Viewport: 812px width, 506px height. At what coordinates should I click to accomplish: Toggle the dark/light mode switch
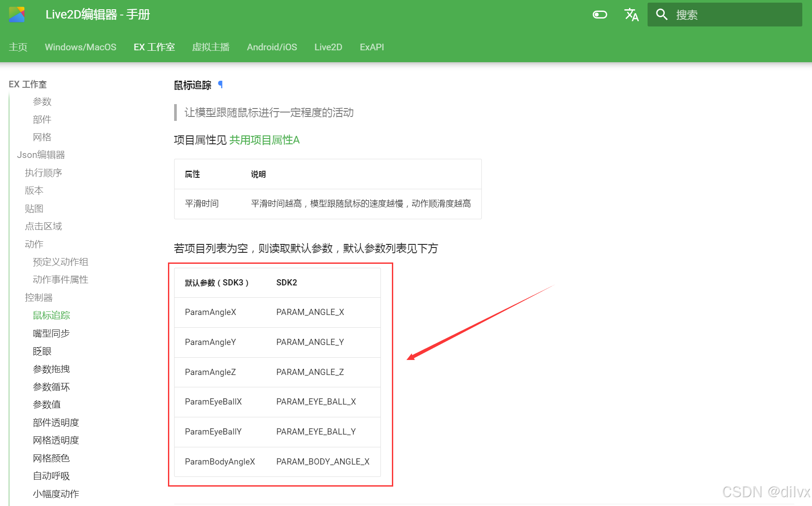(600, 15)
